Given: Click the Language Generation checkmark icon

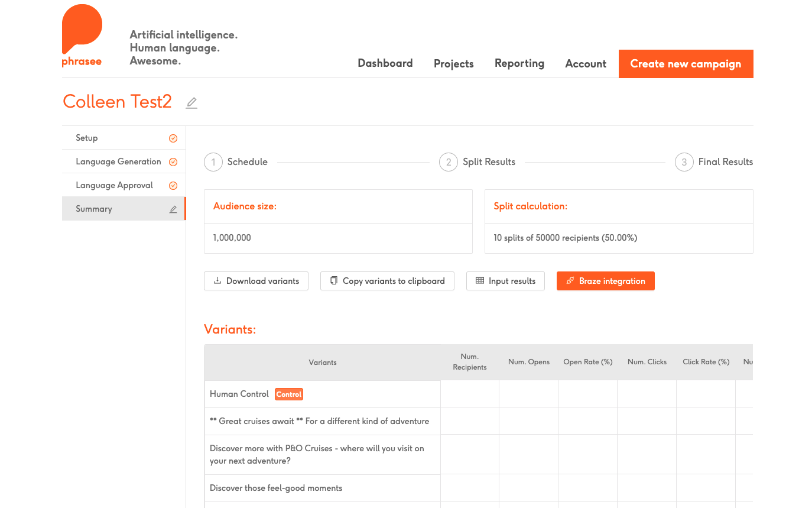Looking at the screenshot, I should (x=173, y=161).
